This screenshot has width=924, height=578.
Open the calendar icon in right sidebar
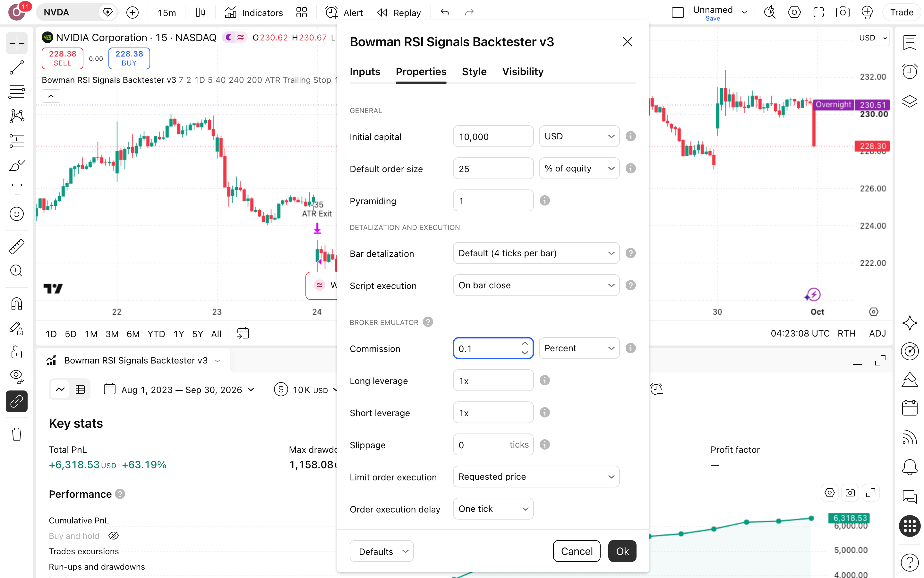tap(910, 408)
